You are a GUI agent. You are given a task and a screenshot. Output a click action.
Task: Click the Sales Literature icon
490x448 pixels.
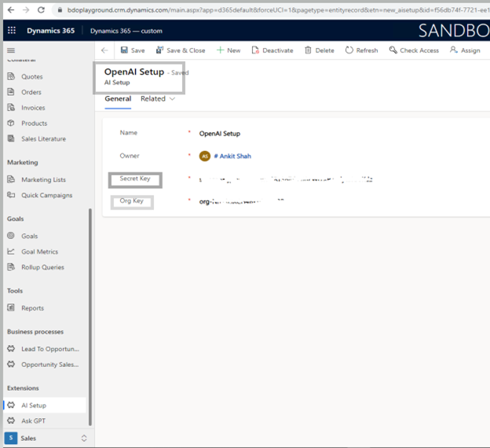11,138
